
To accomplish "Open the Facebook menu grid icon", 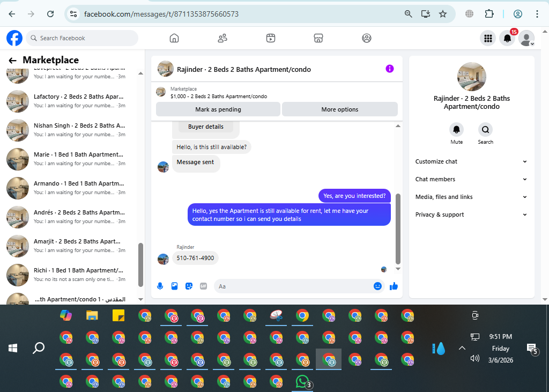I will [488, 38].
